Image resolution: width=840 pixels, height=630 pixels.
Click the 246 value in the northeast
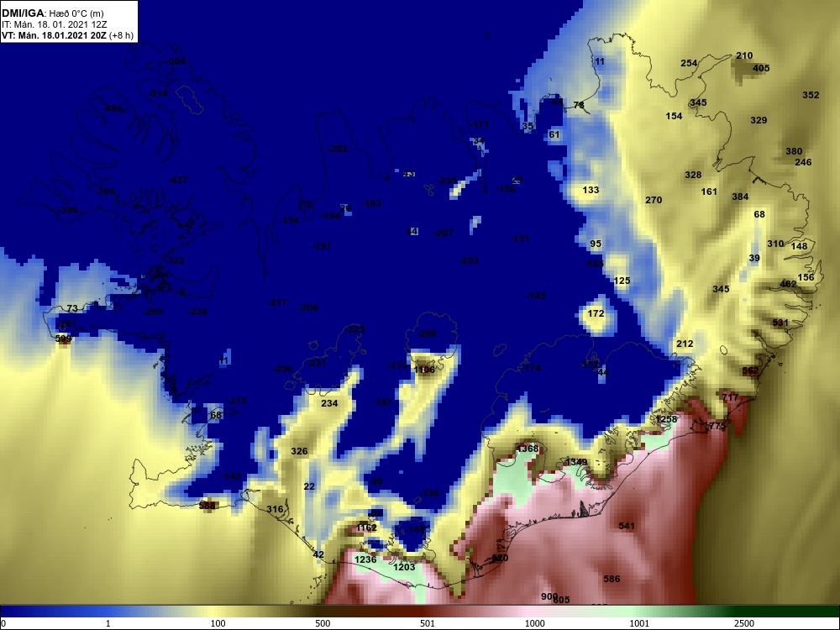[803, 162]
